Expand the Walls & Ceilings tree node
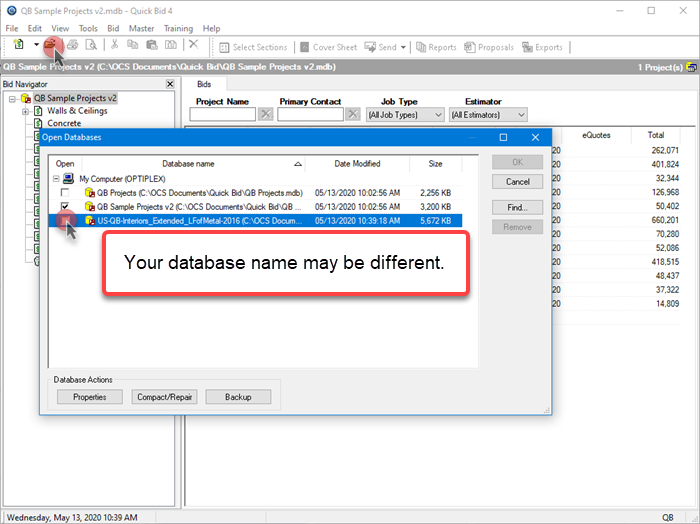Viewport: 700px width, 524px height. pyautogui.click(x=25, y=111)
